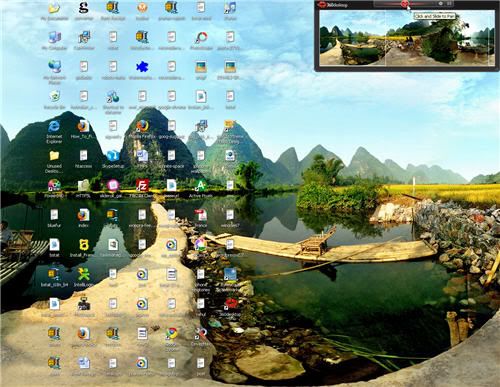Open 360desktop settings gear button

440,4
